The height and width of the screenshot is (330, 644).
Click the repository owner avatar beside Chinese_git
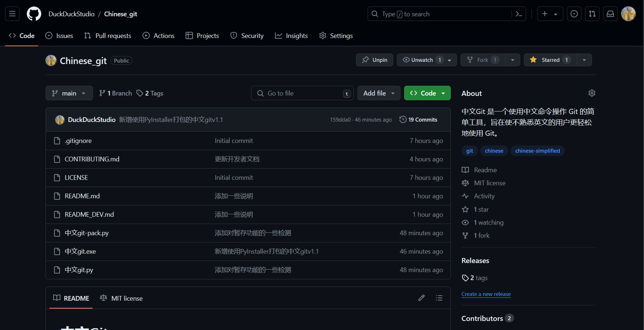51,60
